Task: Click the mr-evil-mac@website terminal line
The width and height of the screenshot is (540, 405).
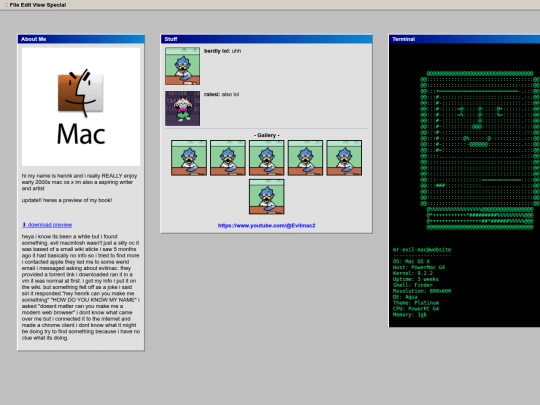Action: click(422, 250)
